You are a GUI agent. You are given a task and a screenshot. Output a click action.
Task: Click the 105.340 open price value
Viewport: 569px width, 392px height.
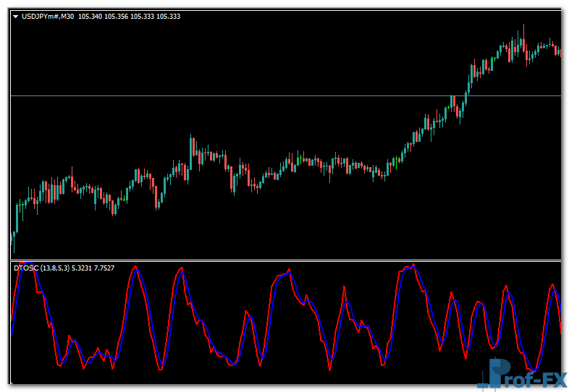tap(90, 16)
